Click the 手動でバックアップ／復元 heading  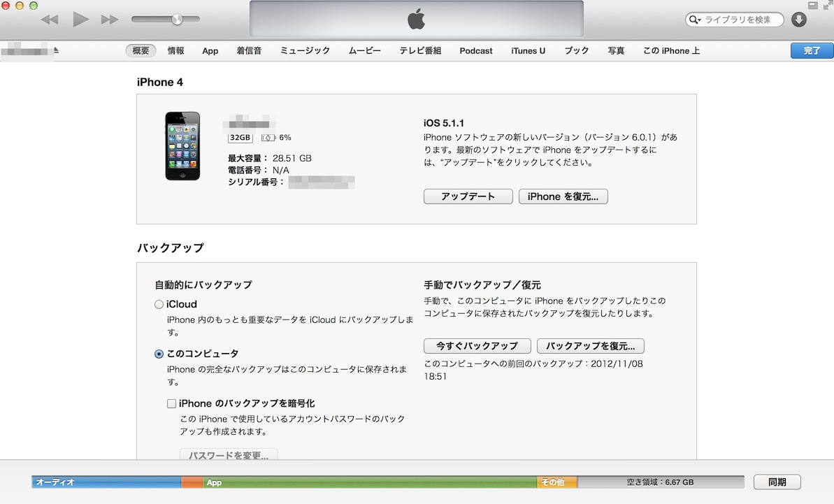tap(482, 285)
